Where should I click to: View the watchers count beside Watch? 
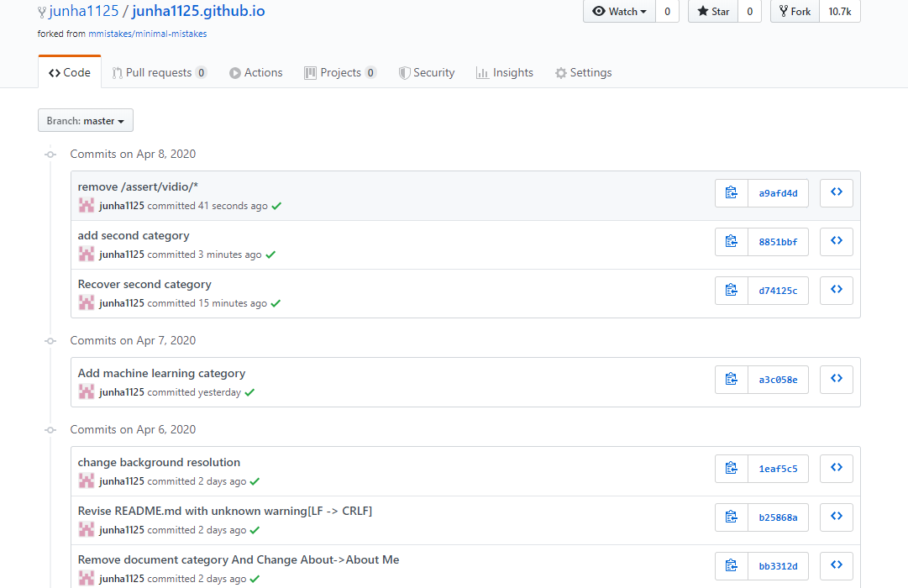coord(667,11)
